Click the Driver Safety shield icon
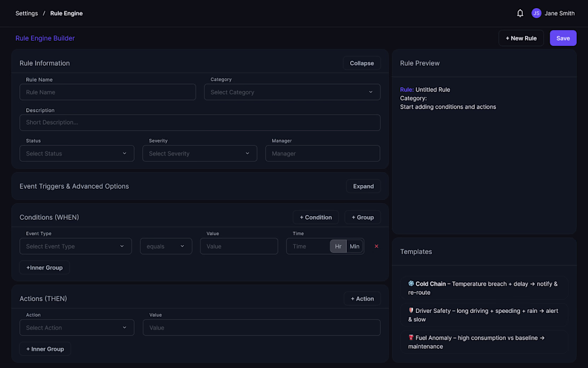 (411, 310)
